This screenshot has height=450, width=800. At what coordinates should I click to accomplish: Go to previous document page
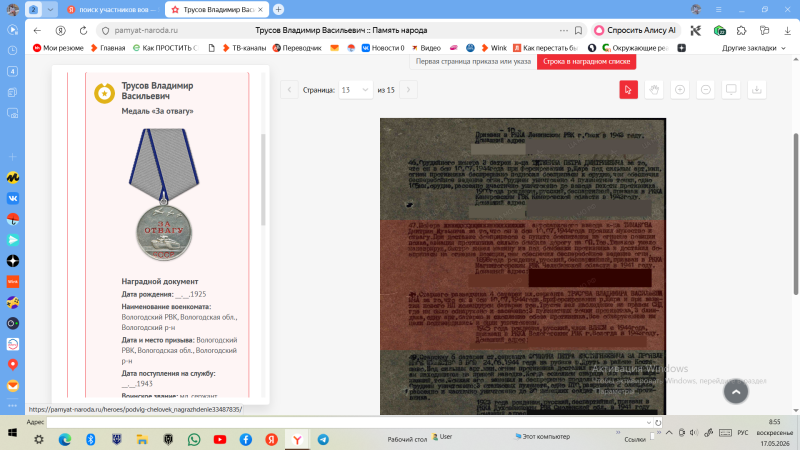coord(289,90)
